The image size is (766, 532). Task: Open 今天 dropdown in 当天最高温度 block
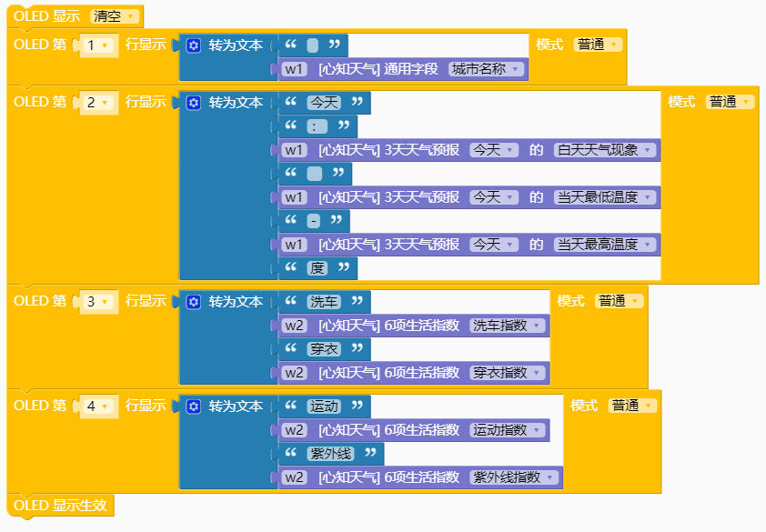(493, 245)
